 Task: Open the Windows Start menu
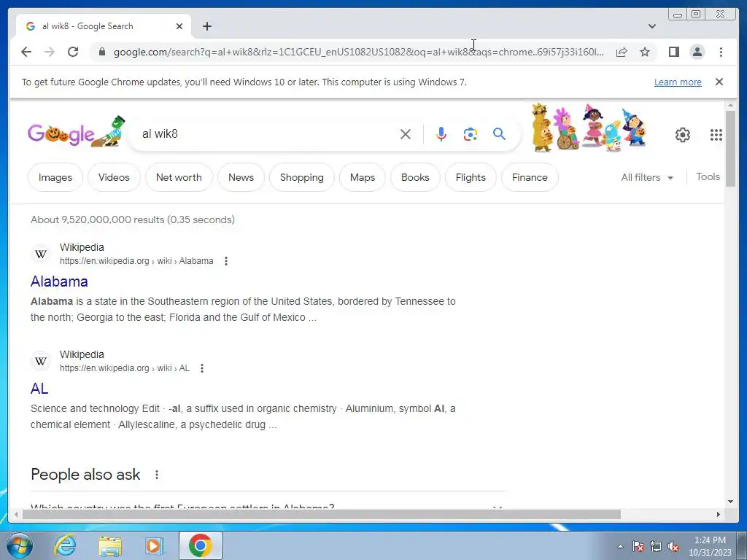click(x=19, y=545)
